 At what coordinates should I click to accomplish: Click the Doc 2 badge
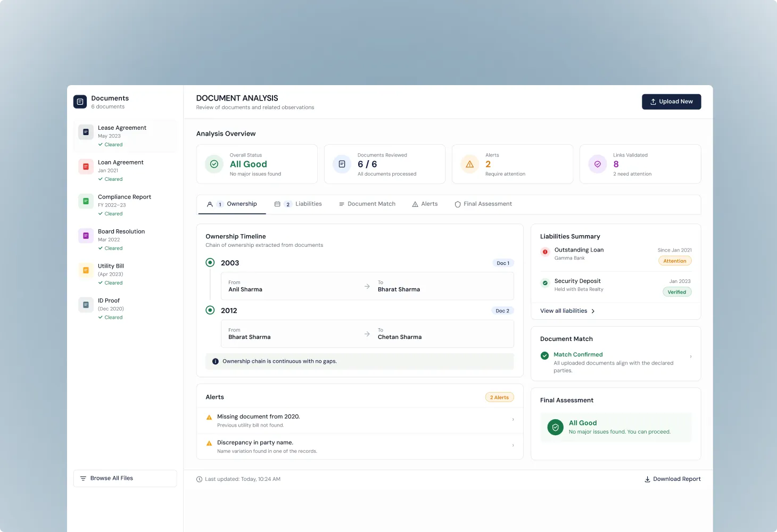tap(502, 311)
